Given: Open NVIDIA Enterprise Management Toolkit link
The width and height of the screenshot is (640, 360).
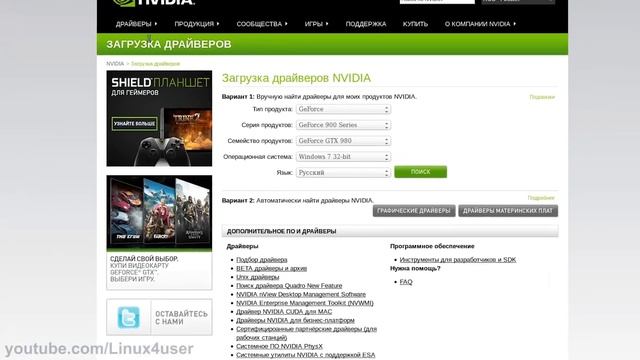Looking at the screenshot, I should [304, 303].
